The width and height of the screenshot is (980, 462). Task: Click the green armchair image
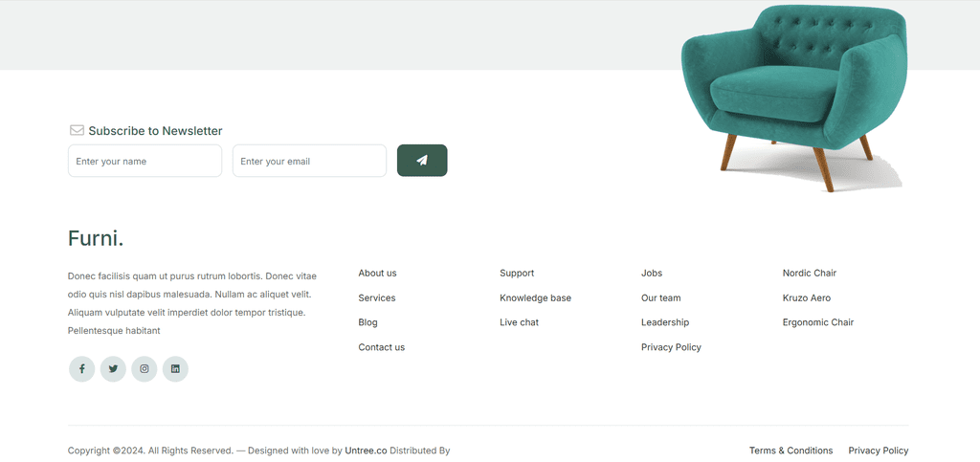[x=794, y=97]
